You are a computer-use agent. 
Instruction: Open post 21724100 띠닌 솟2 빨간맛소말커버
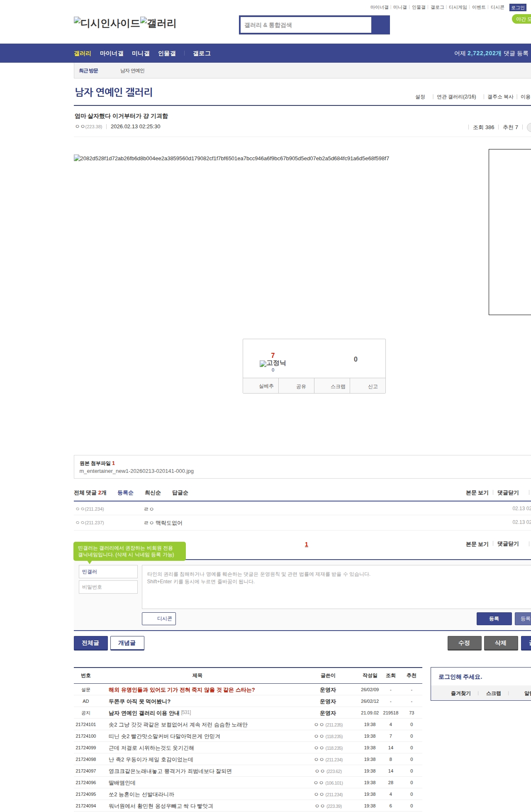click(x=164, y=736)
